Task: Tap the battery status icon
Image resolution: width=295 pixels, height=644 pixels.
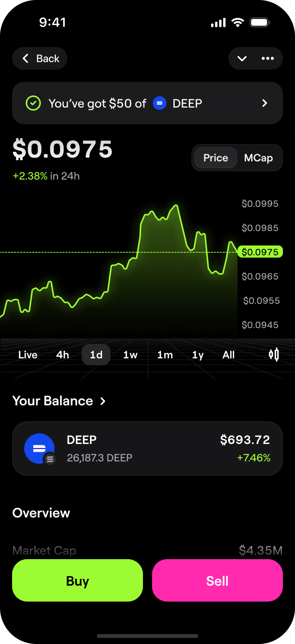Action: point(259,23)
